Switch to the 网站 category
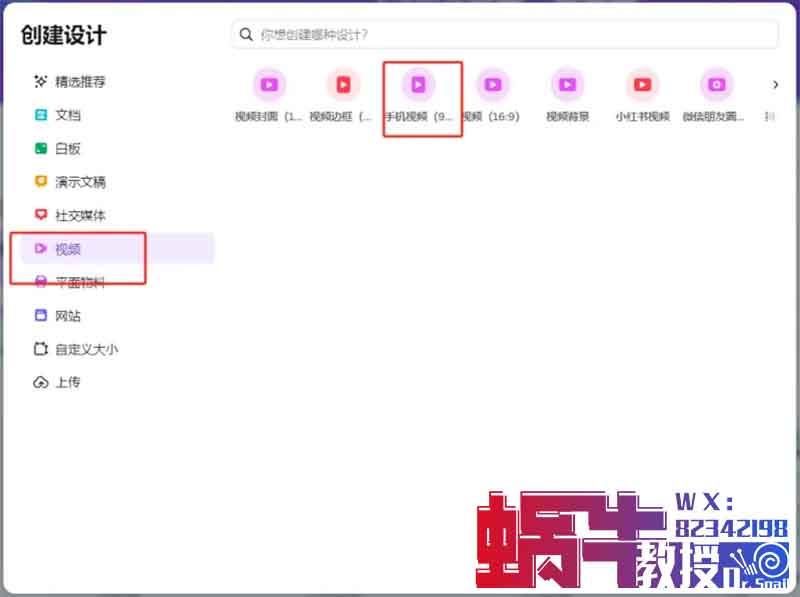 coord(68,316)
